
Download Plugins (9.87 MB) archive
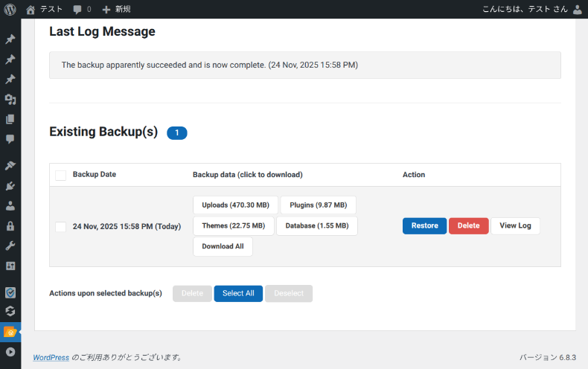319,205
